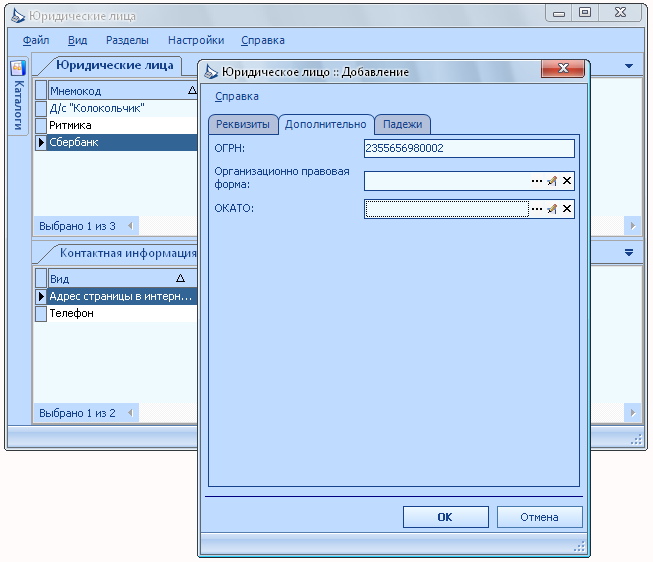Image resolution: width=653 pixels, height=562 pixels.
Task: Click the dialog title app icon
Action: coord(211,72)
